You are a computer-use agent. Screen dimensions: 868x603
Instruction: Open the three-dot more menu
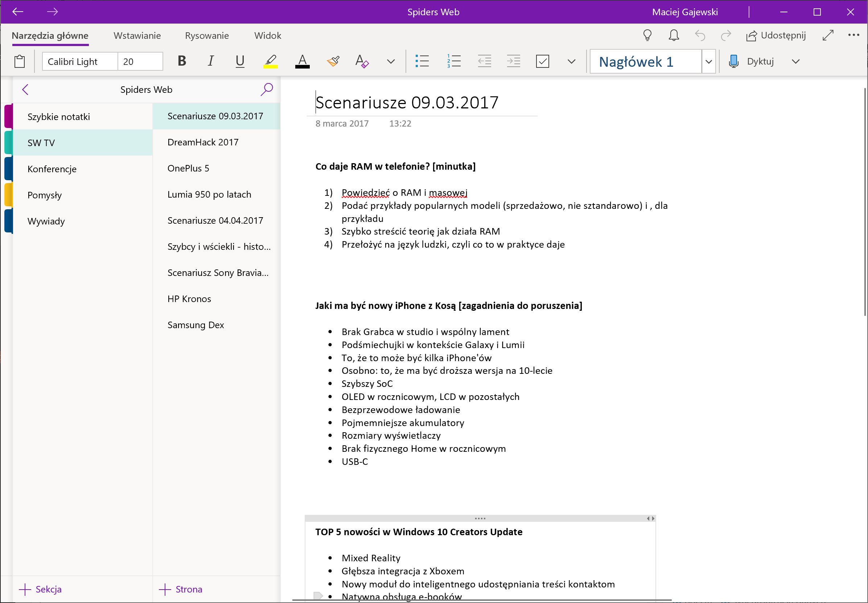point(853,35)
